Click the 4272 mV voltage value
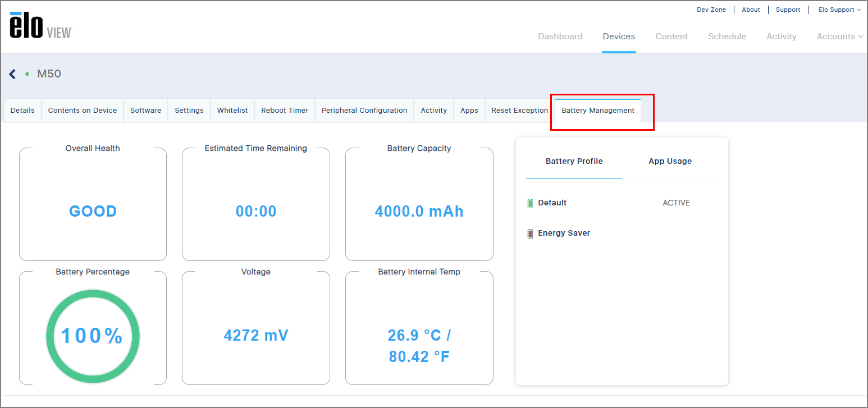 [256, 336]
